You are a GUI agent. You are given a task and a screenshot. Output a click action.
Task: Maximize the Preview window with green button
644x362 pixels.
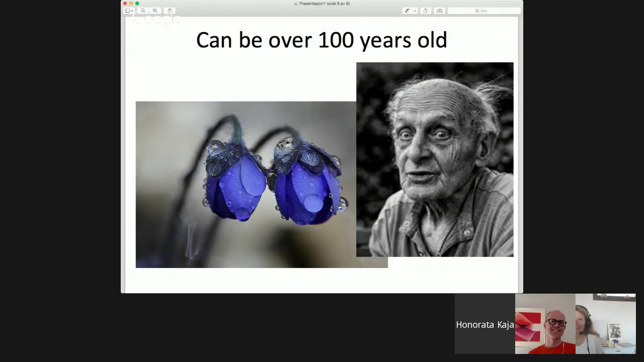(137, 4)
